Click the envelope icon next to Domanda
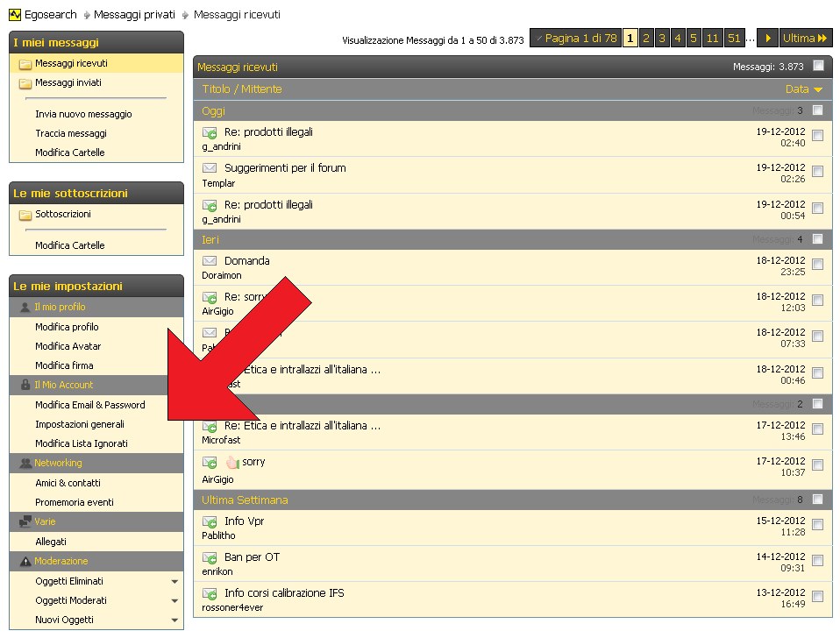This screenshot has width=840, height=638. click(x=210, y=261)
